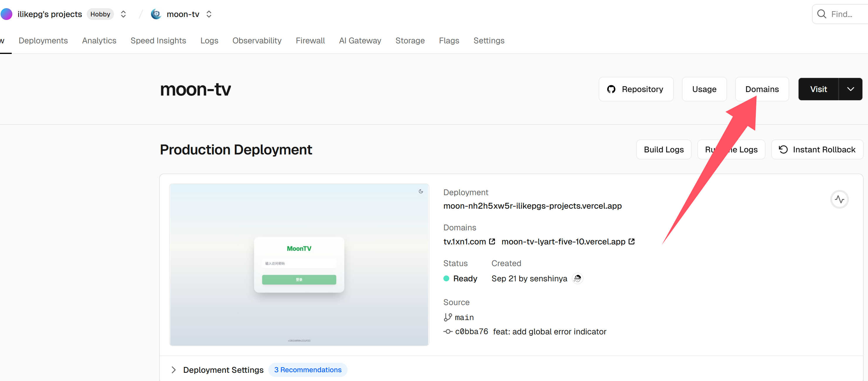Click the commit icon beside c0bba76

point(447,332)
